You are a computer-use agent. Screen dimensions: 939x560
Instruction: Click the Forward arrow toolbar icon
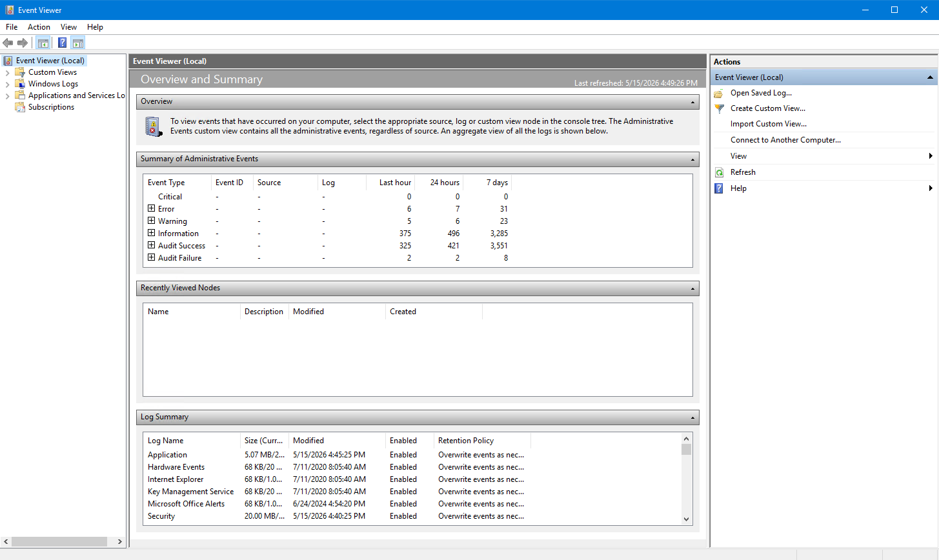[23, 43]
